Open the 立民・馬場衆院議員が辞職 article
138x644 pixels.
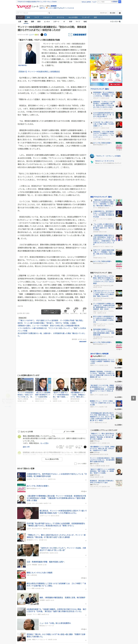[x=46, y=562]
